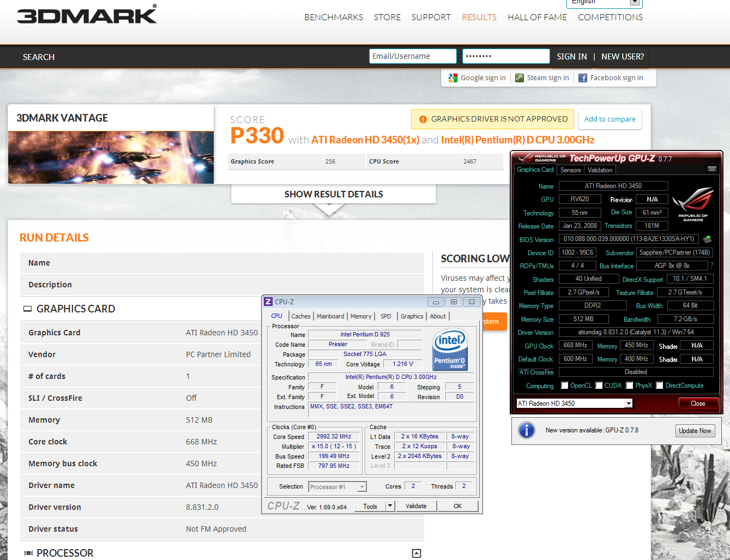
Task: Toggle the CUDA checkbox in GPU-Z
Action: coord(599,386)
